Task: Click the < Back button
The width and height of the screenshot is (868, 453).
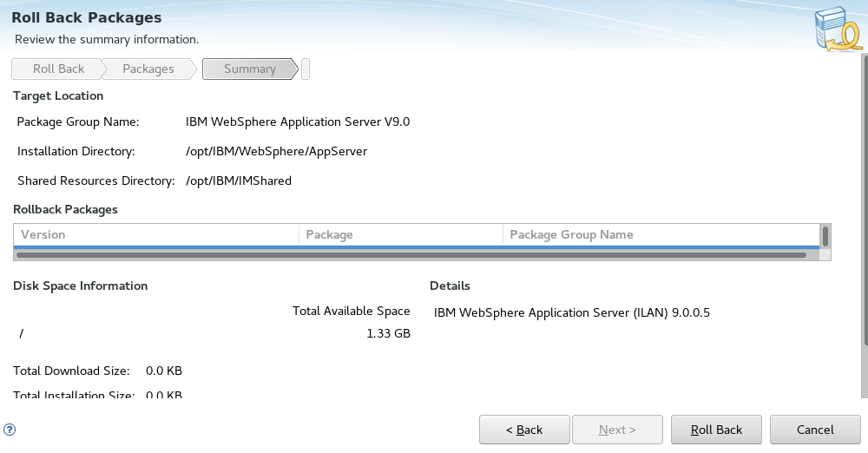Action: tap(524, 430)
